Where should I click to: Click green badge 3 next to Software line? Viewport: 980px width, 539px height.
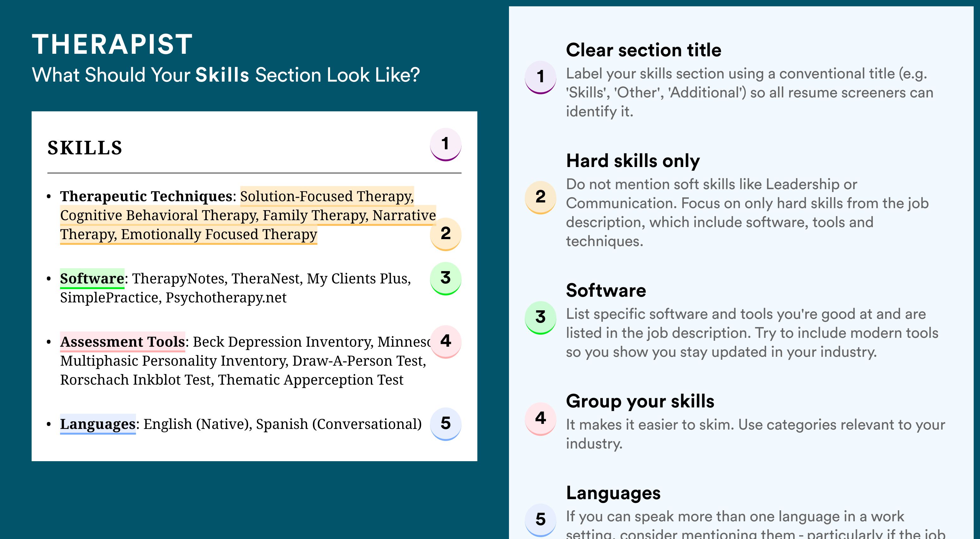445,278
